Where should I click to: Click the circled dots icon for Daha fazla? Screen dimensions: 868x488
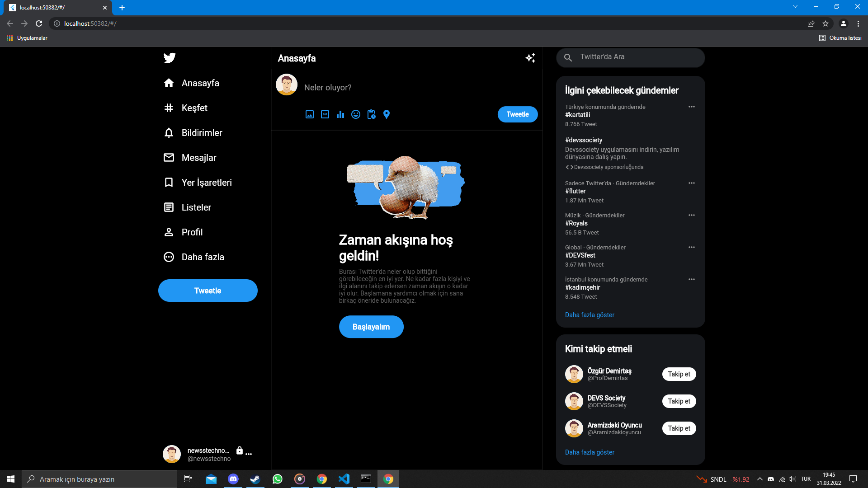(x=169, y=257)
